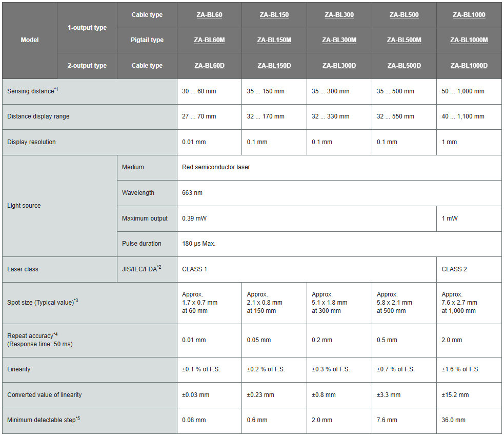Click the 50 ... 1,000 mm sensing distance cell
Image resolution: width=504 pixels, height=437 pixels.
469,91
